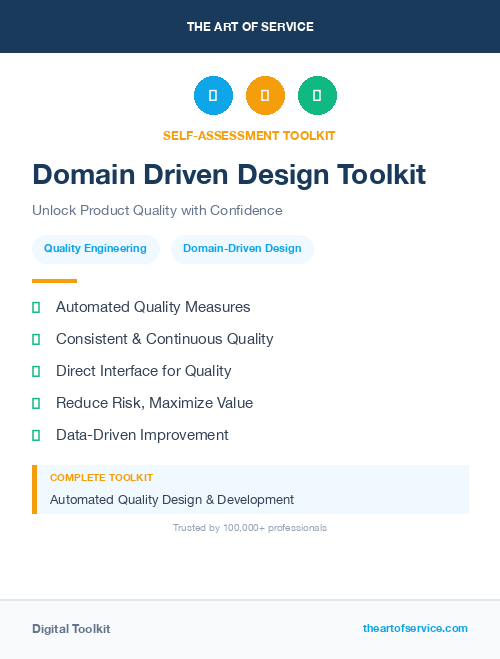This screenshot has height=659, width=500.
Task: Select the Quality Engineering tag
Action: (x=96, y=249)
